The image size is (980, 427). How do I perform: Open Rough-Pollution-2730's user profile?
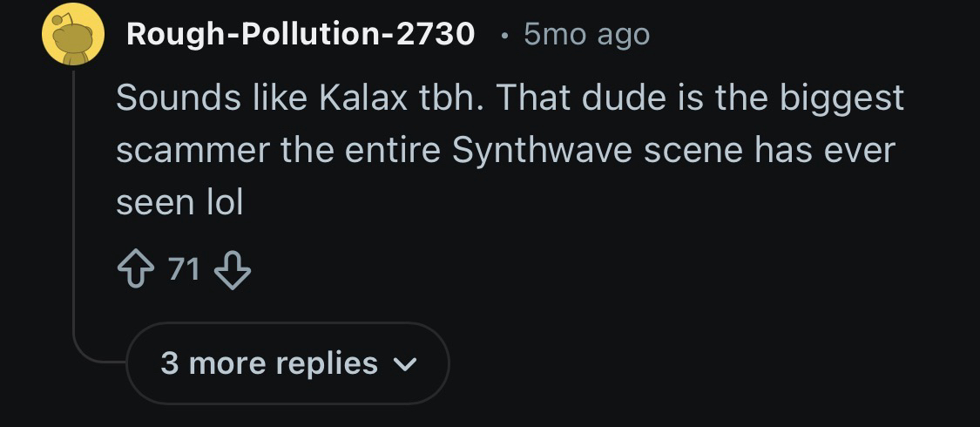pos(301,34)
